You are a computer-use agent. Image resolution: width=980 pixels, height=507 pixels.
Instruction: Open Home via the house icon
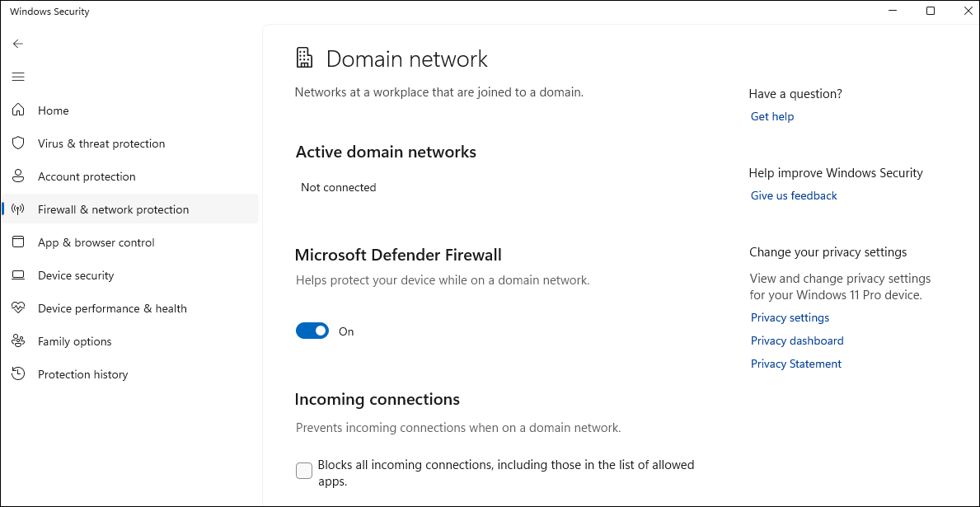click(x=18, y=110)
